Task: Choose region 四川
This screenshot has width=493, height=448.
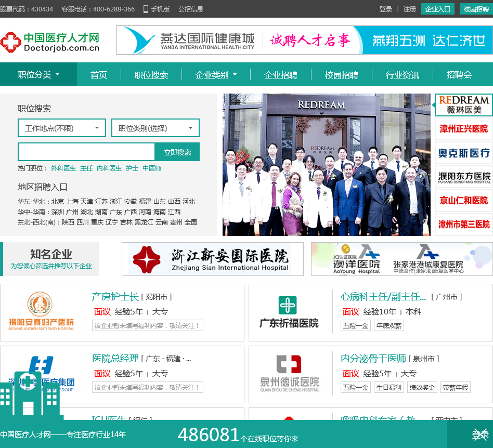Action: pos(83,222)
